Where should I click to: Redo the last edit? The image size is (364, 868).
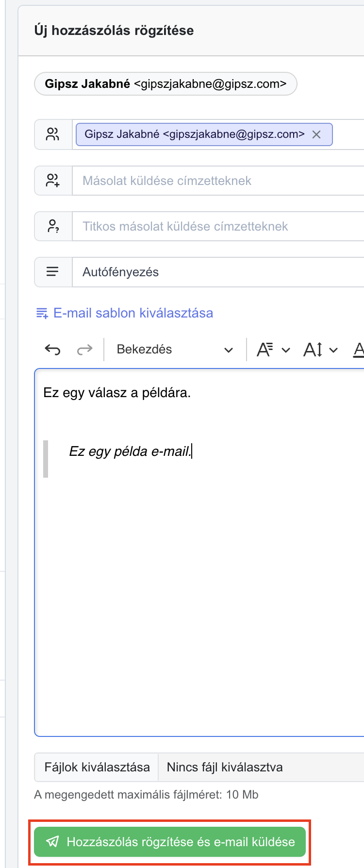[84, 350]
